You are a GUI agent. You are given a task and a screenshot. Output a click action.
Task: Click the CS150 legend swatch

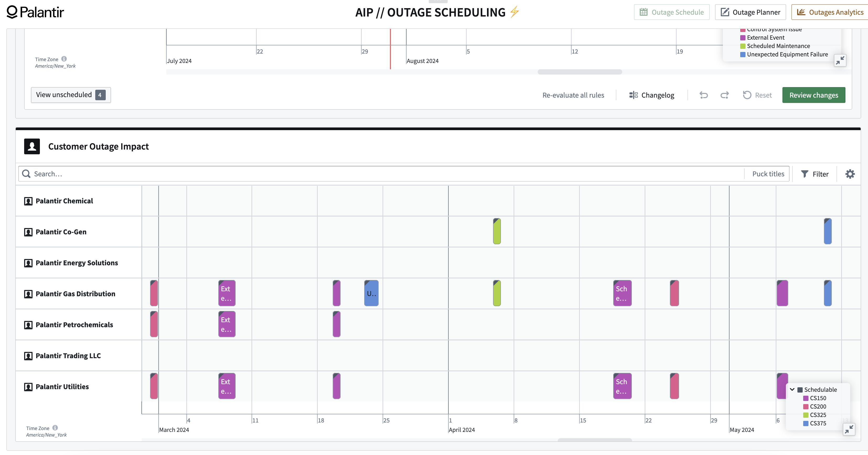(806, 398)
